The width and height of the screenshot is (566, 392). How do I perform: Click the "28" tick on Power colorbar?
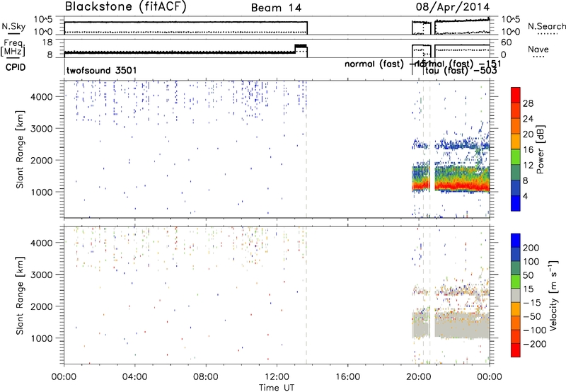[528, 103]
